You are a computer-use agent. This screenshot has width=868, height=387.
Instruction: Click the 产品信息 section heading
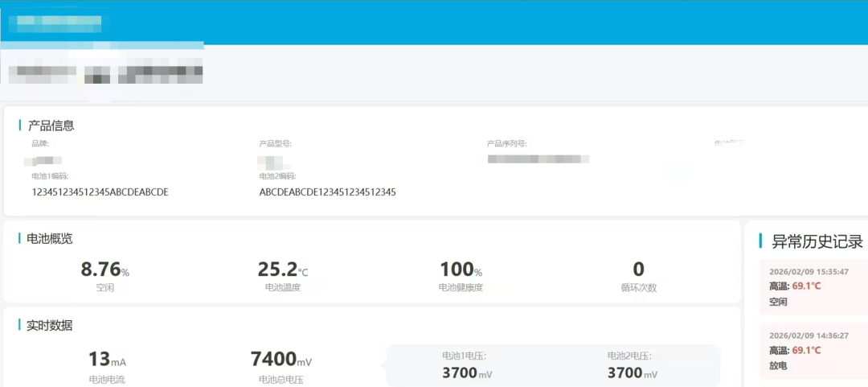[x=51, y=126]
